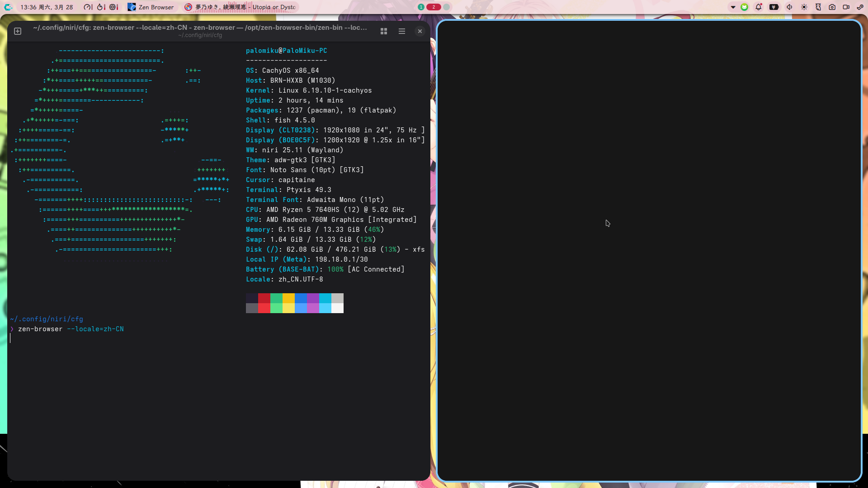Expand the system tray dropdown arrow
Viewport: 868px width, 488px height.
[733, 7]
